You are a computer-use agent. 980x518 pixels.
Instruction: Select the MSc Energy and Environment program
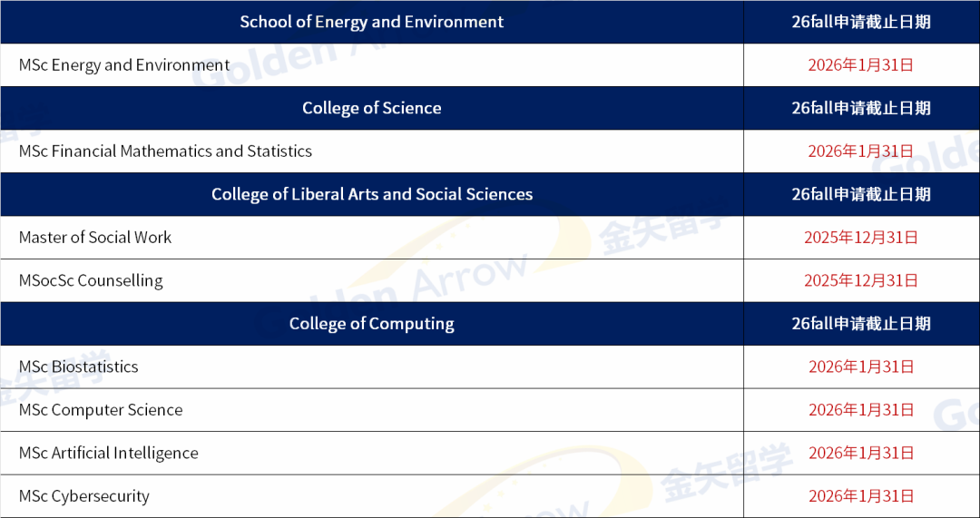click(x=124, y=65)
